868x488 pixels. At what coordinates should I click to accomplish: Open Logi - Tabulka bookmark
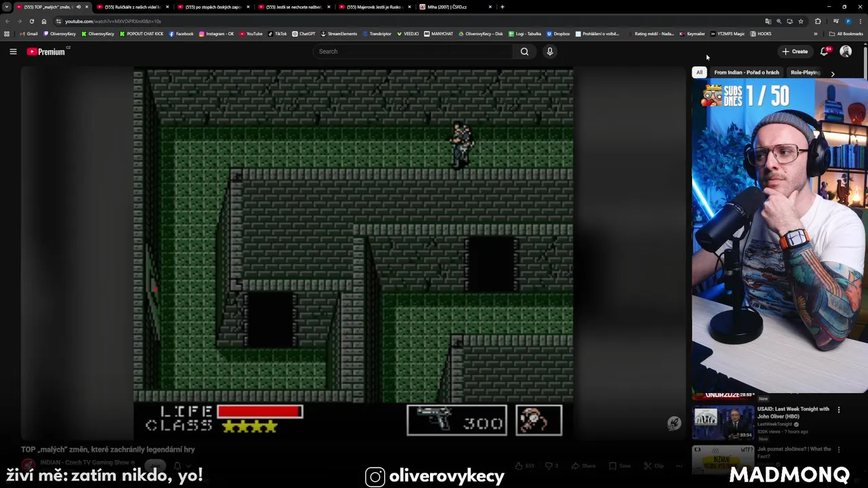tap(525, 34)
